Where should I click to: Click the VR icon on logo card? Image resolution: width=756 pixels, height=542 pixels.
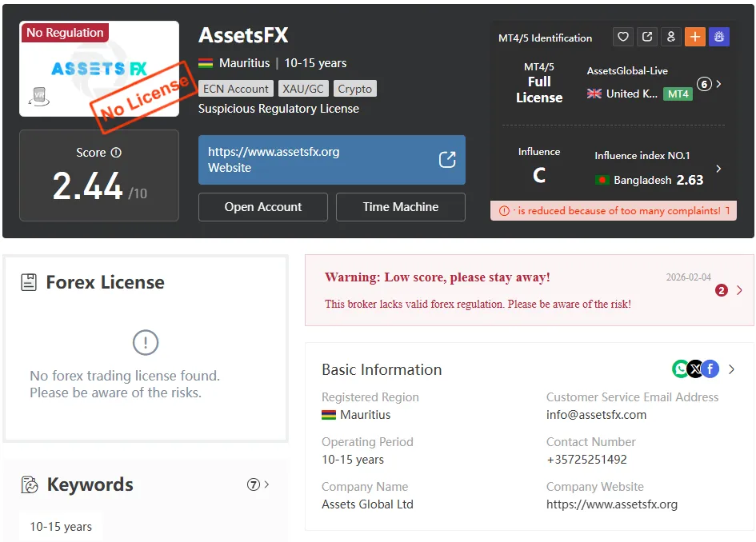(39, 97)
